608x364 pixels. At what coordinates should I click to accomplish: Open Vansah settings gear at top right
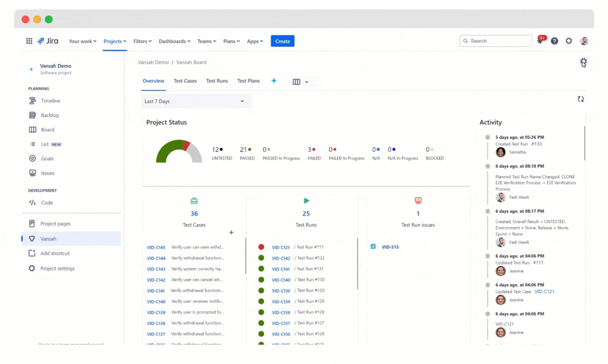click(x=583, y=62)
